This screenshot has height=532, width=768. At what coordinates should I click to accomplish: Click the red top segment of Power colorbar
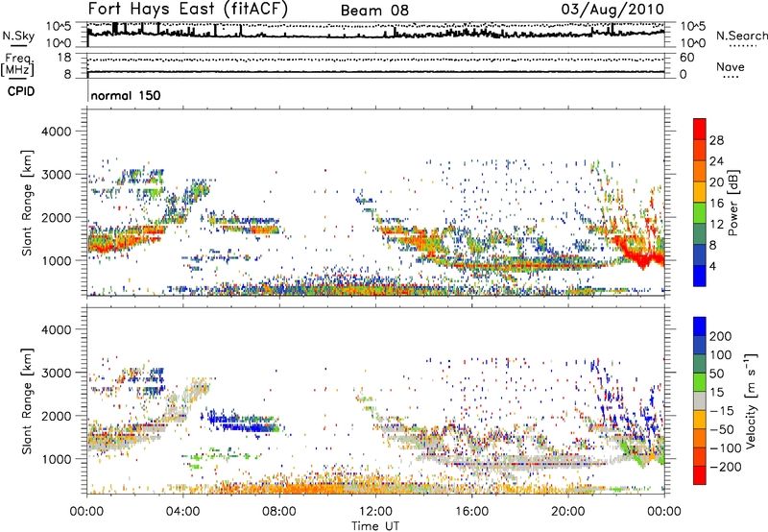pyautogui.click(x=700, y=130)
